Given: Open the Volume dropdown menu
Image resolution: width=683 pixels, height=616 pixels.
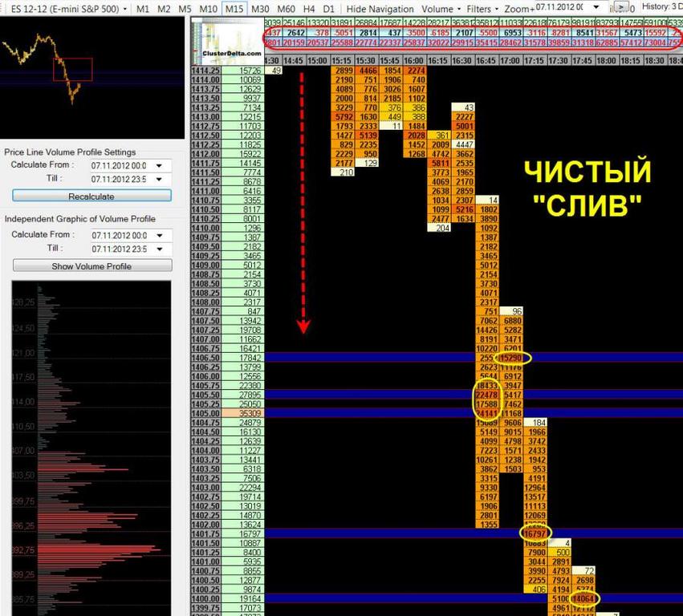Looking at the screenshot, I should pyautogui.click(x=441, y=9).
